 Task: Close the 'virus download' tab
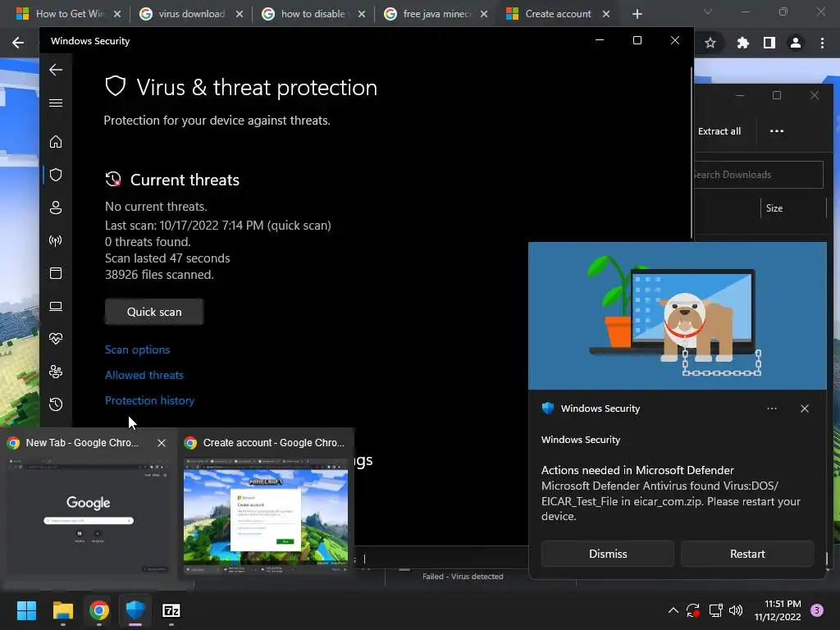pos(240,14)
